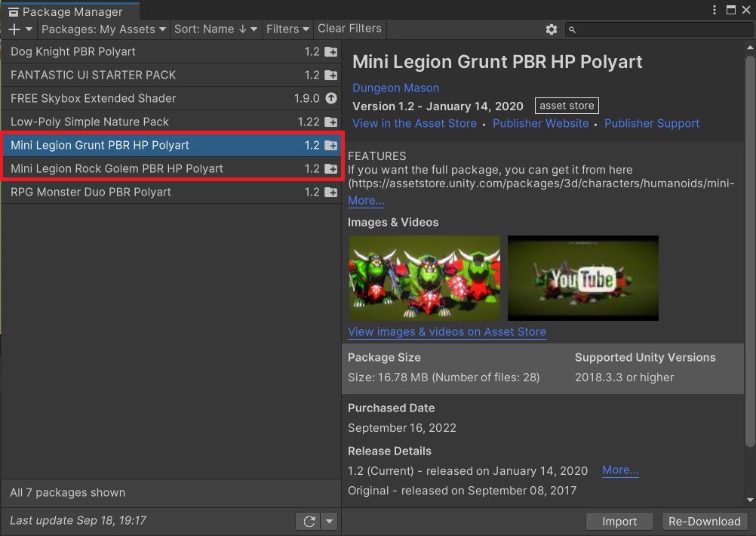Image resolution: width=756 pixels, height=536 pixels.
Task: Open the Package Manager window options menu
Action: pos(715,10)
